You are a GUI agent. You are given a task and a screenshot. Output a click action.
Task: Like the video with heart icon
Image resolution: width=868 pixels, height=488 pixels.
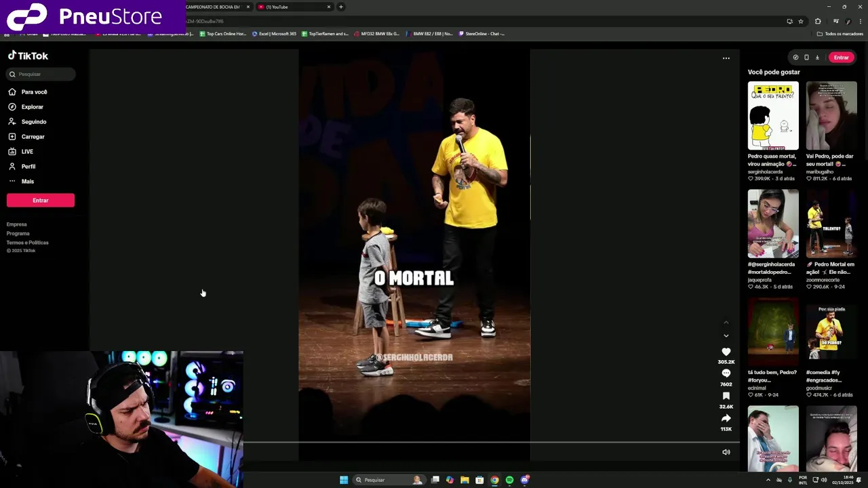coord(726,352)
